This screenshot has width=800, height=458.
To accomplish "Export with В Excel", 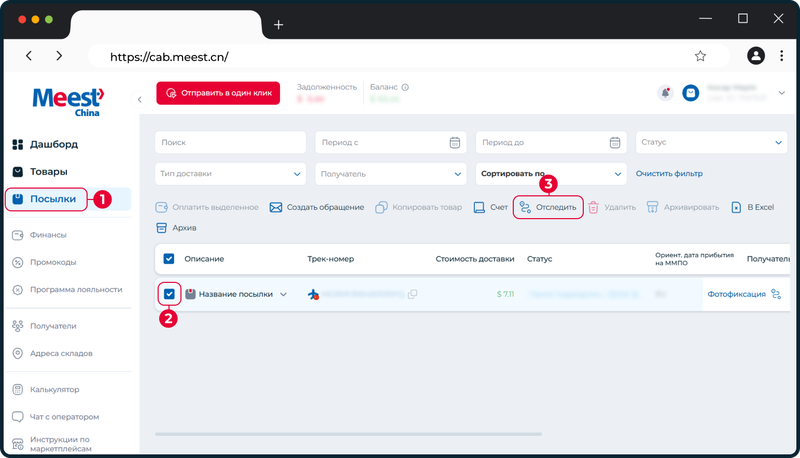I will click(x=753, y=207).
